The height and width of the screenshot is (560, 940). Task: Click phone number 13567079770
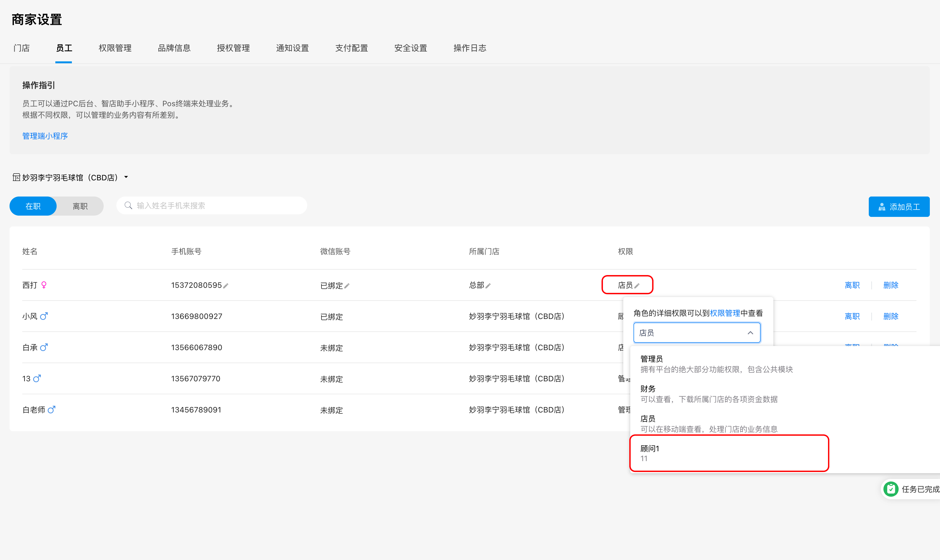tap(196, 378)
